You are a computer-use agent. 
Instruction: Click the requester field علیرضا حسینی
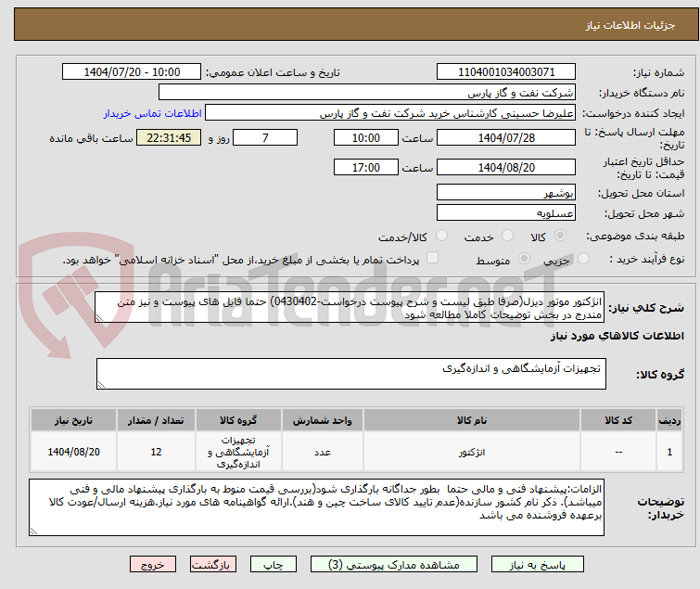390,113
